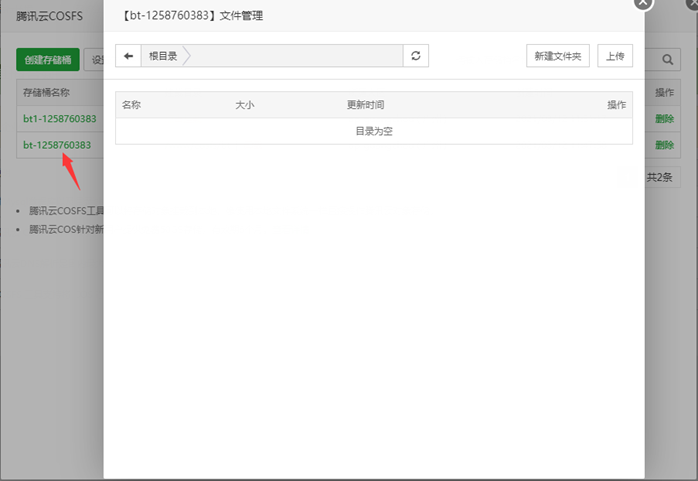Close the file management dialog

(x=643, y=3)
